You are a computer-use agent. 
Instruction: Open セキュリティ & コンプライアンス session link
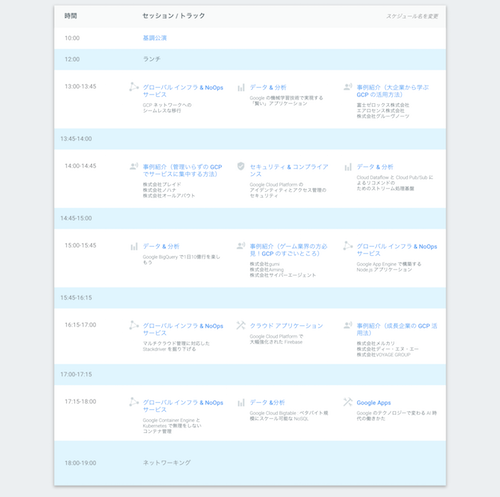pyautogui.click(x=289, y=170)
